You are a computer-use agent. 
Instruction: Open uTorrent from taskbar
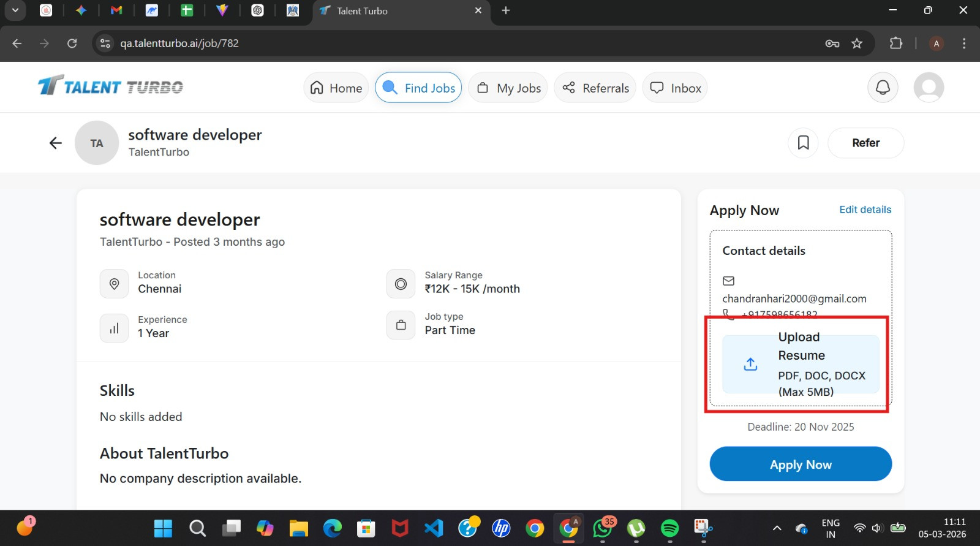click(x=636, y=528)
